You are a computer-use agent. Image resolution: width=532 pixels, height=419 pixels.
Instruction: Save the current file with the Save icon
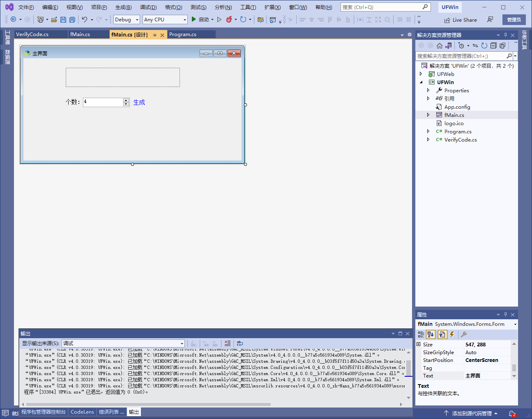tap(63, 19)
